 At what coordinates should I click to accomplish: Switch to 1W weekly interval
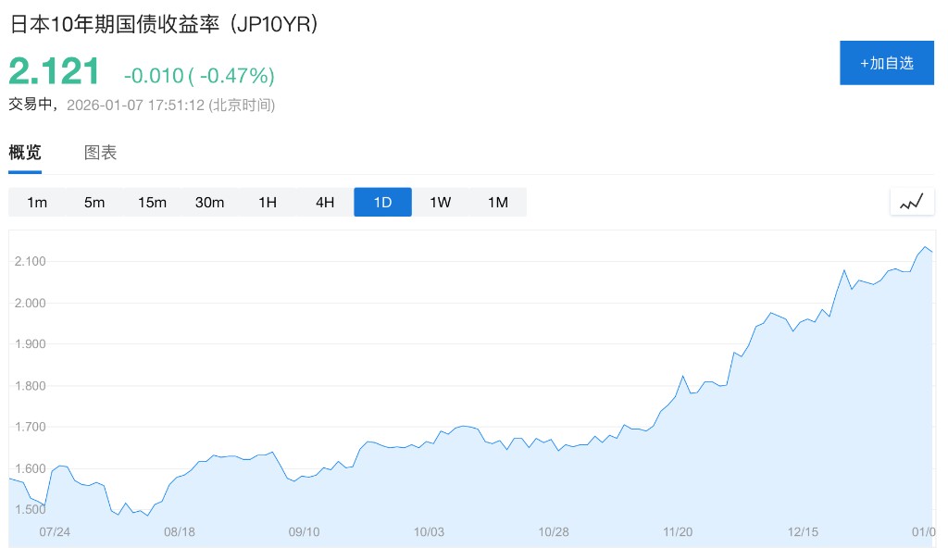[440, 202]
